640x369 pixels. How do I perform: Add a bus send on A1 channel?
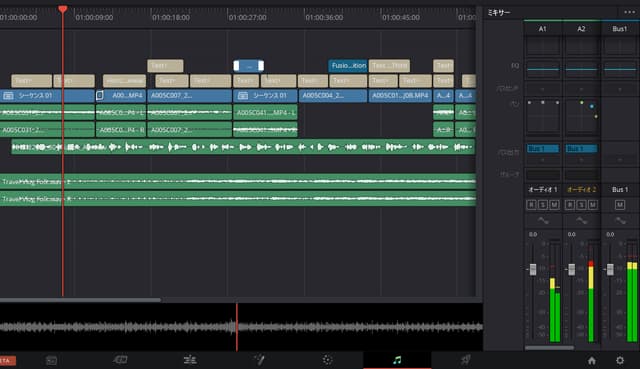543,89
